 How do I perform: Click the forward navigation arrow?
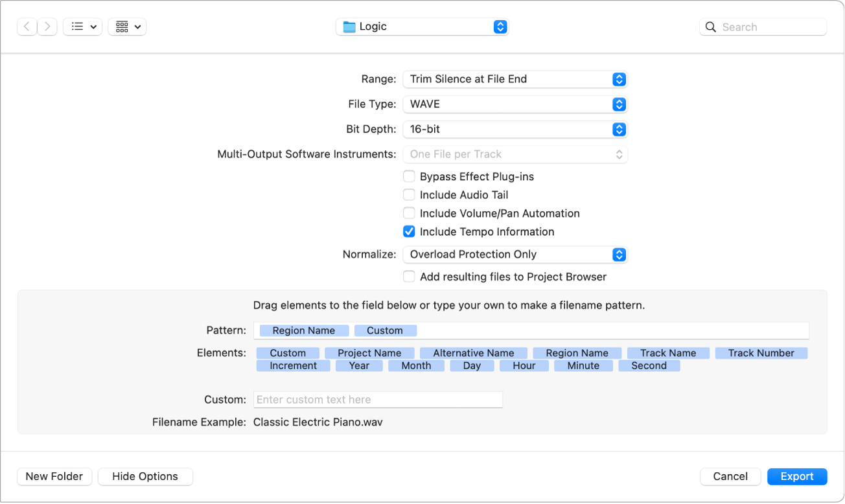click(x=46, y=27)
